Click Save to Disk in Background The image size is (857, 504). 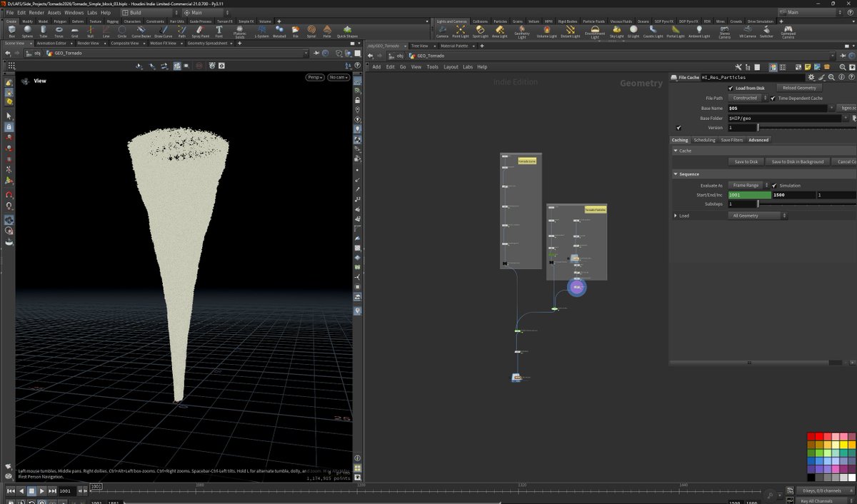click(x=798, y=162)
